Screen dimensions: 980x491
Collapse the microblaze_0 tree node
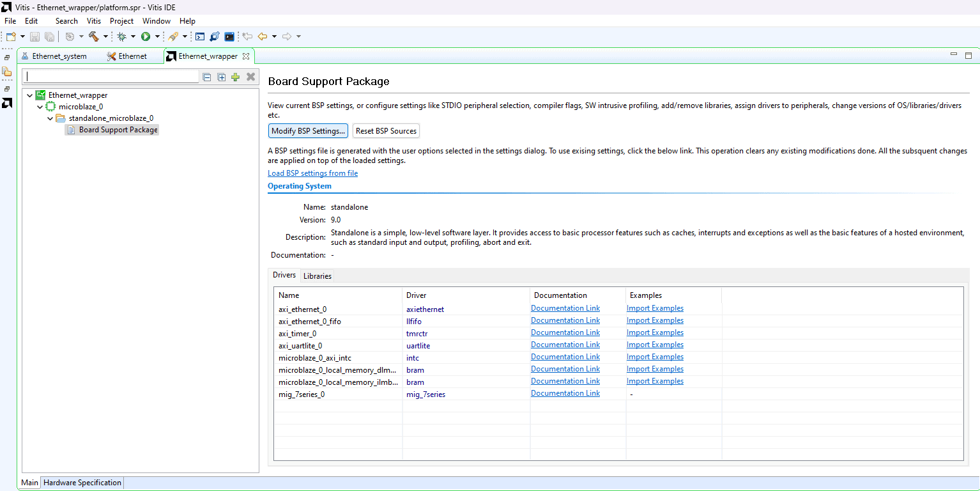pyautogui.click(x=40, y=107)
